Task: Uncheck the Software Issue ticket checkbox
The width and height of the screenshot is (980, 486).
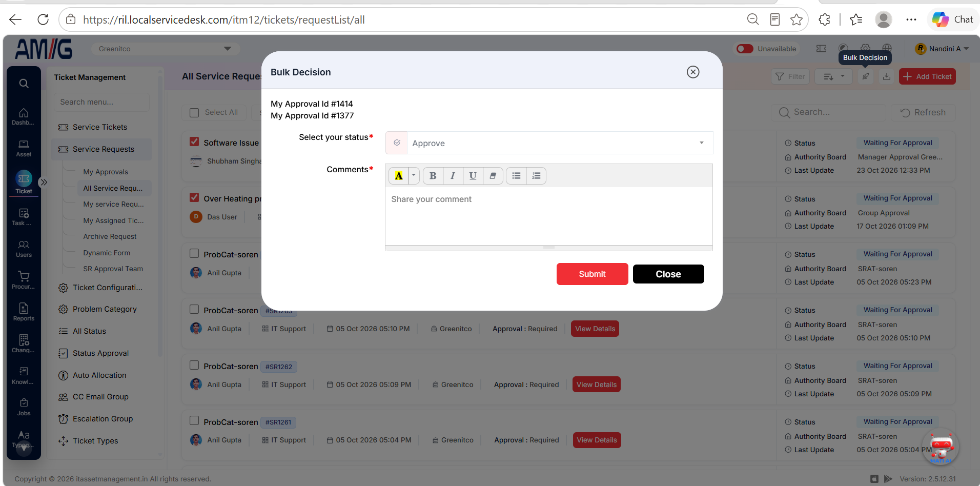Action: pos(194,142)
